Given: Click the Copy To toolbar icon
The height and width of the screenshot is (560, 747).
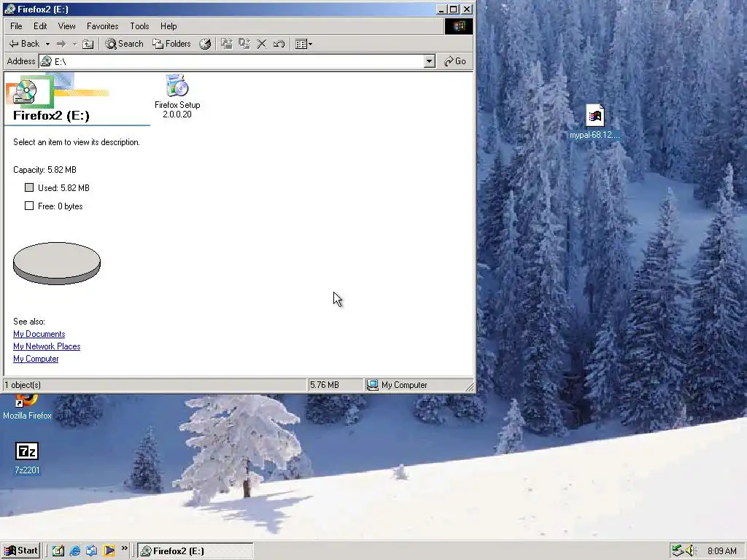Looking at the screenshot, I should 244,44.
